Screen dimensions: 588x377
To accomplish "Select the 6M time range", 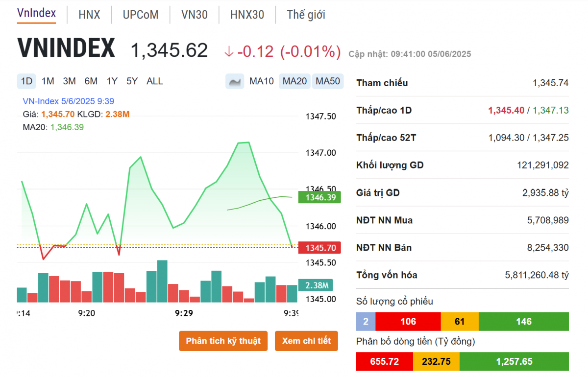I will (x=91, y=81).
